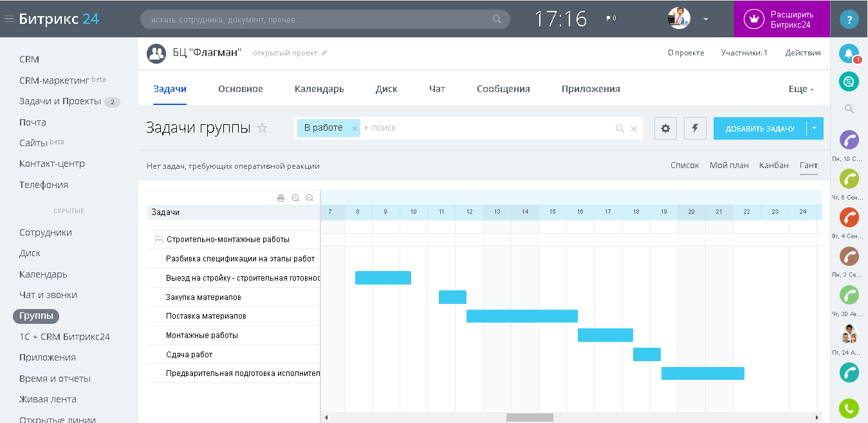Open the lightning bolt robots icon
This screenshot has height=423, width=868.
point(695,128)
